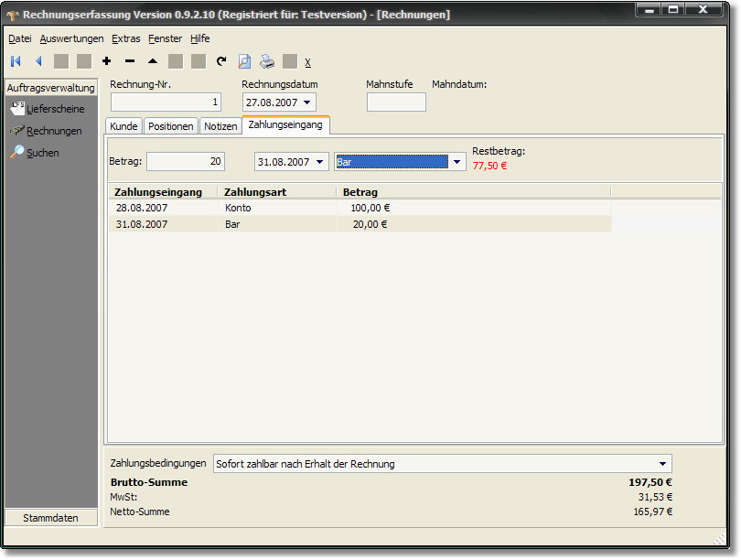Image resolution: width=741 pixels, height=560 pixels.
Task: Click the Auftragsverwaltung panel header
Action: click(x=51, y=88)
